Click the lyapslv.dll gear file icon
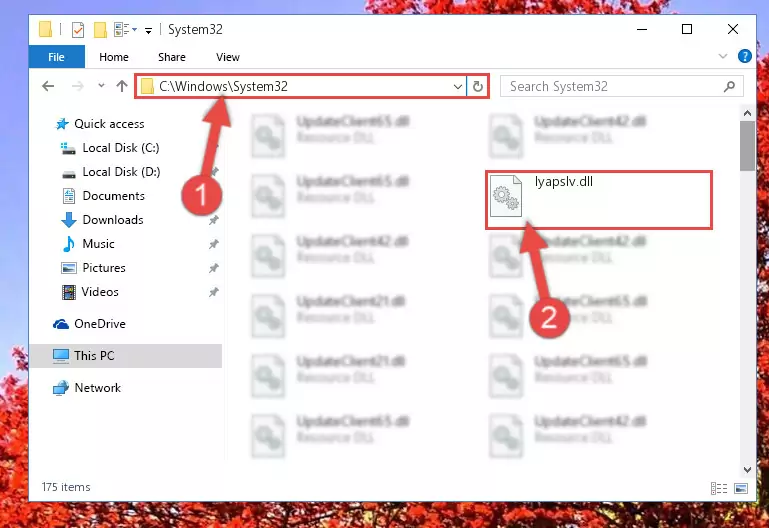The image size is (769, 528). click(x=506, y=196)
